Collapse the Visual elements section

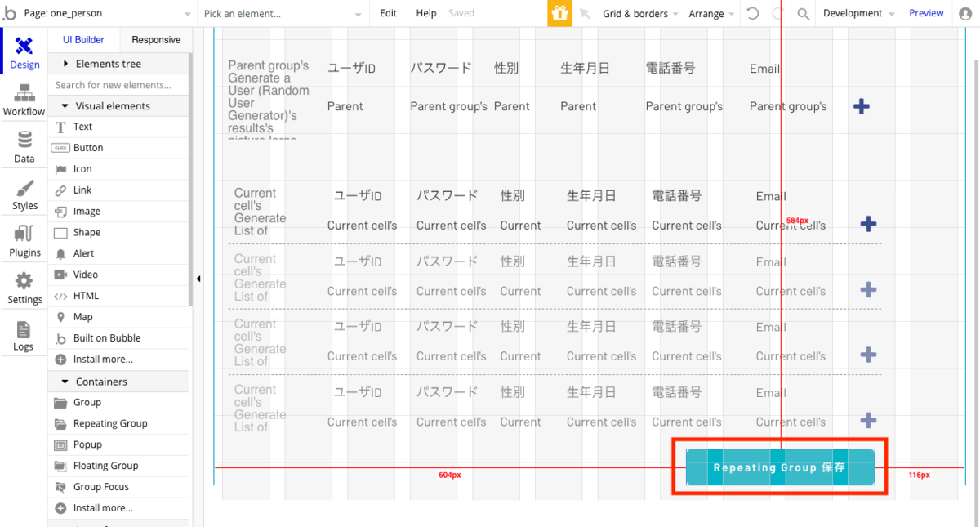click(x=118, y=106)
